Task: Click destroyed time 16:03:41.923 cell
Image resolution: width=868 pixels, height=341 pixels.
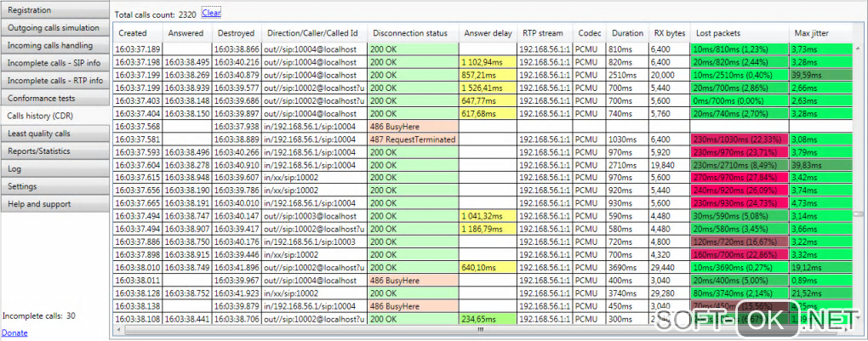Action: [x=237, y=293]
